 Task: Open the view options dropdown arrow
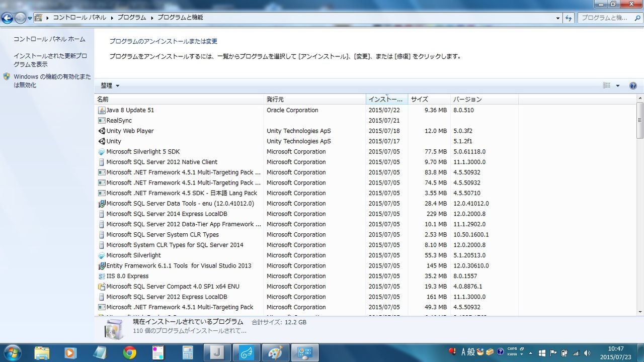point(618,86)
